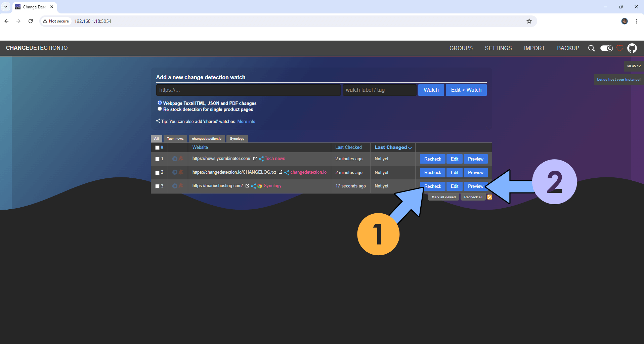
Task: Reload the page in browser
Action: click(31, 21)
